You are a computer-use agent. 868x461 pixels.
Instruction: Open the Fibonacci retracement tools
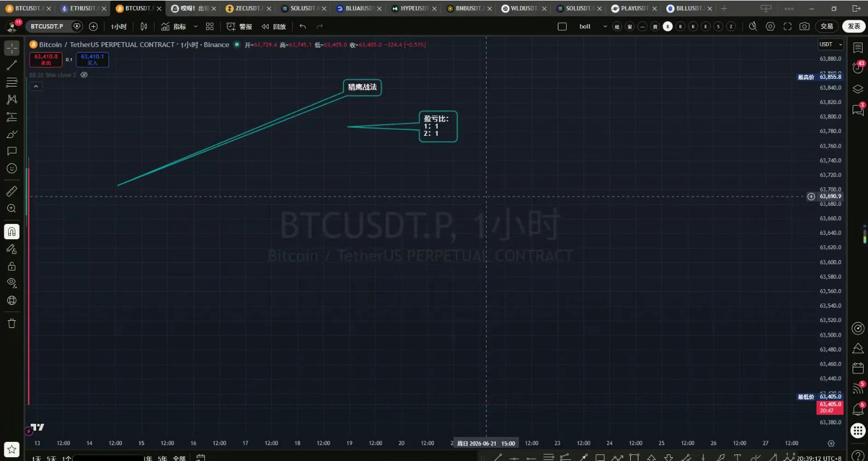click(12, 83)
